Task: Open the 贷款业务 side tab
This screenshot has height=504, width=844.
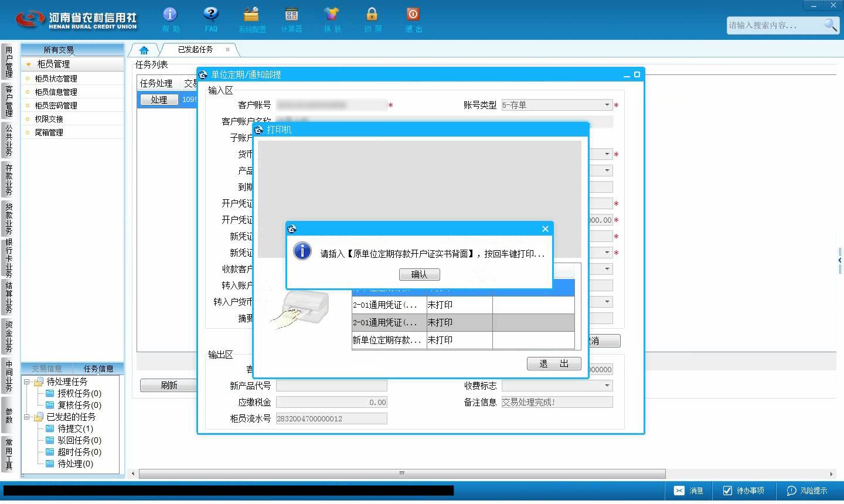Action: coord(8,219)
